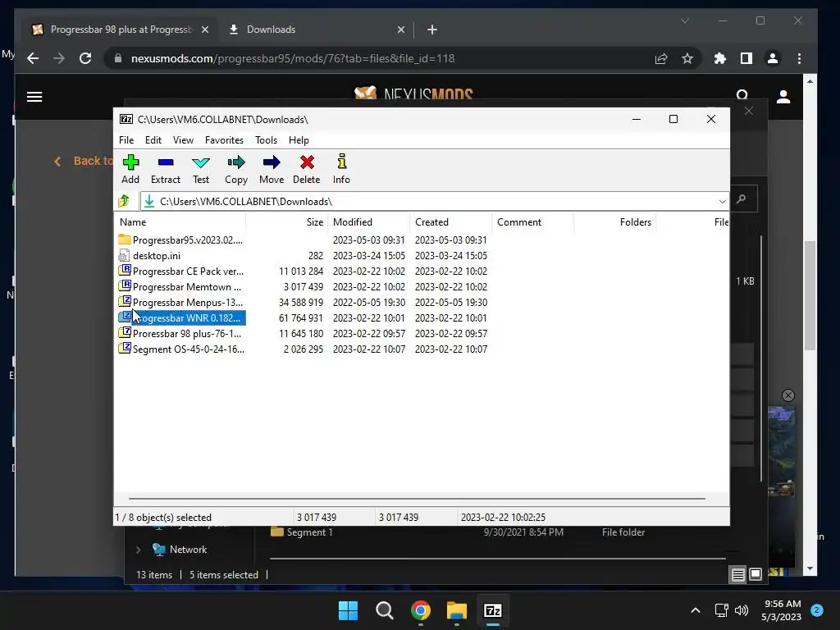
Task: Reload the nexusmods page
Action: coord(85,58)
